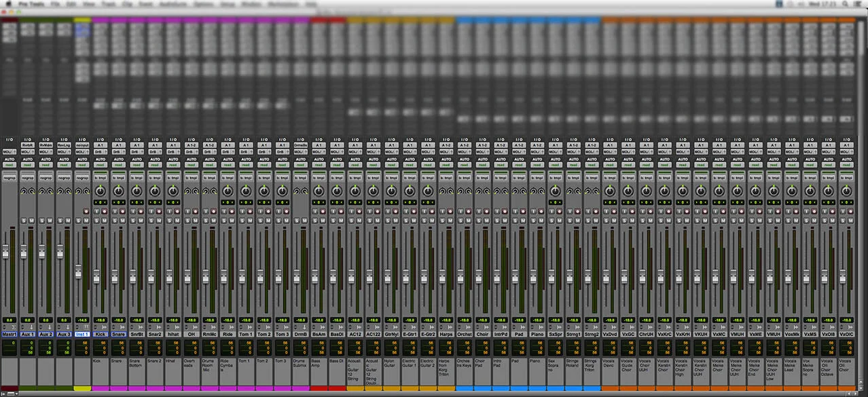This screenshot has height=397, width=868.
Task: Click the Master1 track name button
Action: (x=10, y=334)
